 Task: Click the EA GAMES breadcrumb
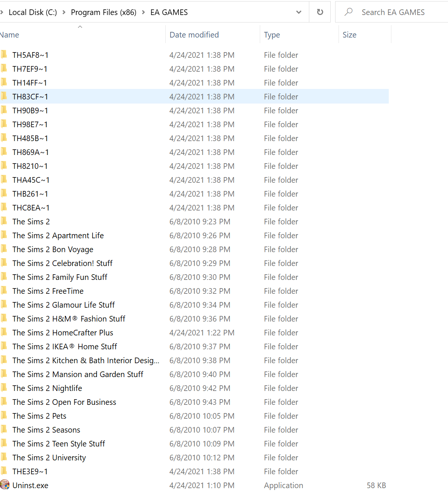[169, 12]
